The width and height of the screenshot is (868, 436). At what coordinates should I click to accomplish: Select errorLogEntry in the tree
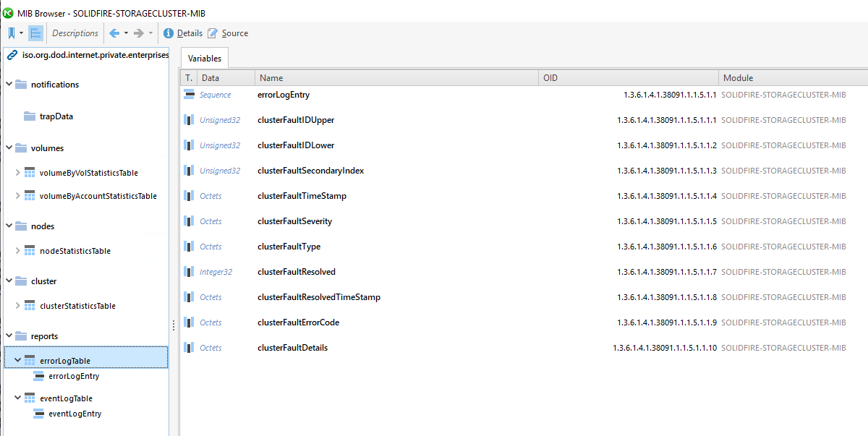tap(74, 376)
